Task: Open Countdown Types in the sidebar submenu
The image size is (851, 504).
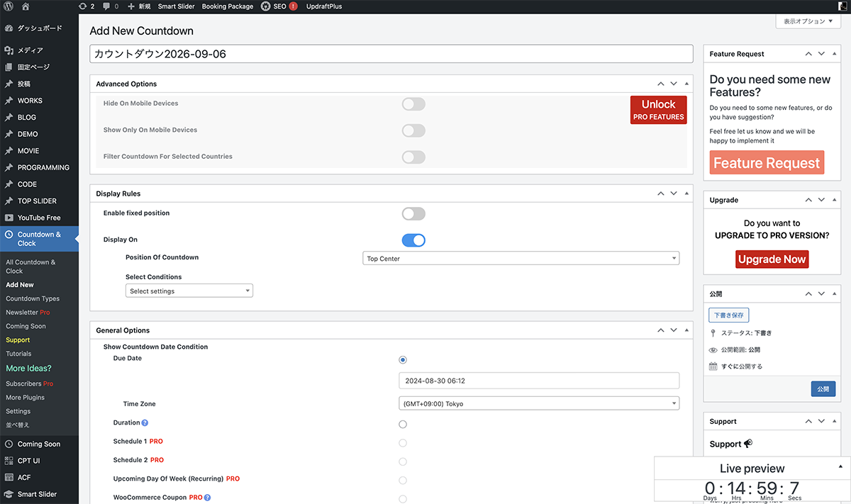Action: pos(33,298)
